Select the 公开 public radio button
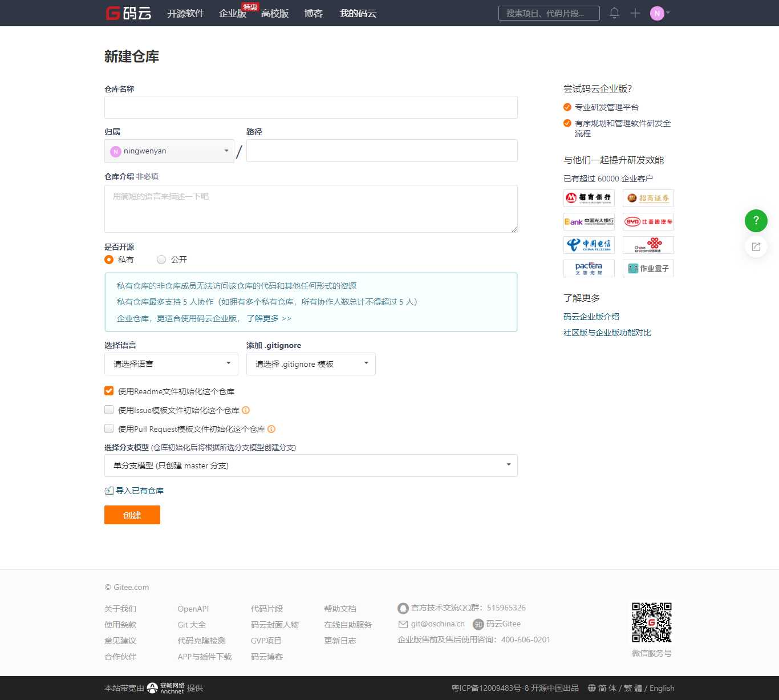 pos(161,260)
